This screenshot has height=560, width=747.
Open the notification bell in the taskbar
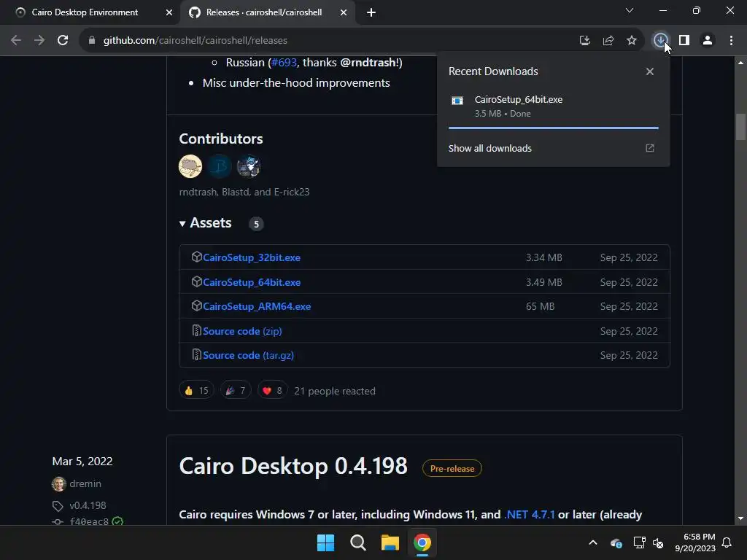(727, 542)
